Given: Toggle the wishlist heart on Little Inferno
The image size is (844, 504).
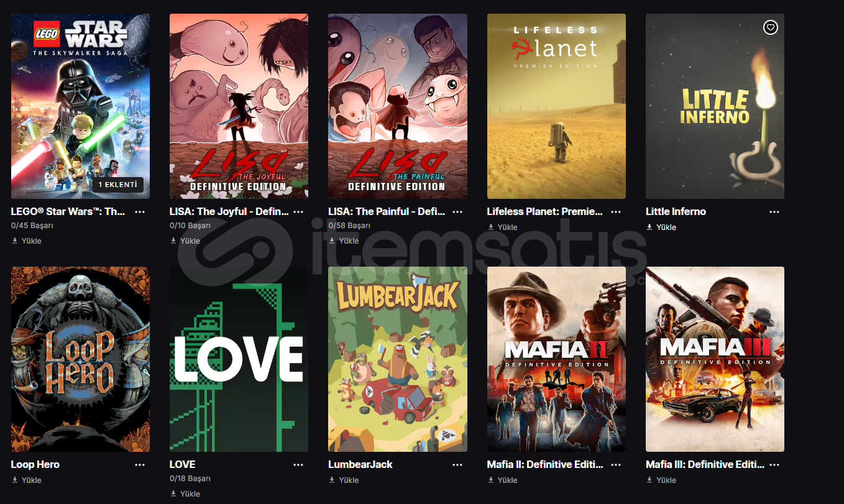Looking at the screenshot, I should tap(770, 27).
